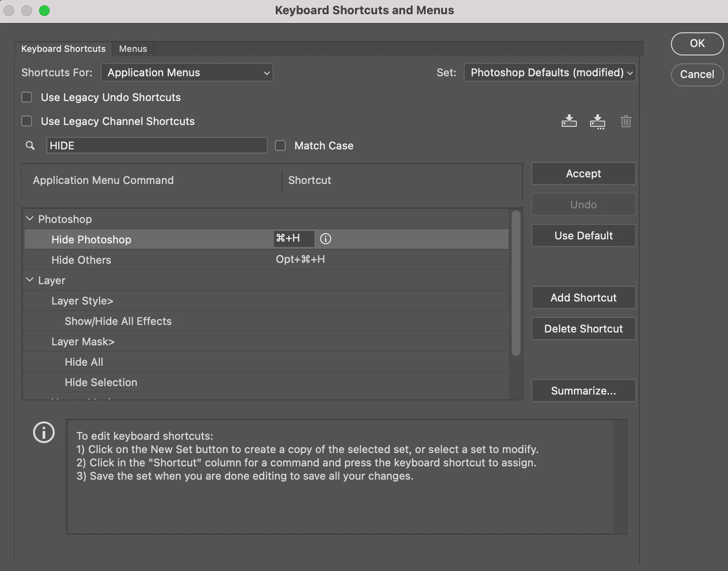Click the large info icon beside the instructions
Screen dimensions: 728x571
pyautogui.click(x=44, y=432)
